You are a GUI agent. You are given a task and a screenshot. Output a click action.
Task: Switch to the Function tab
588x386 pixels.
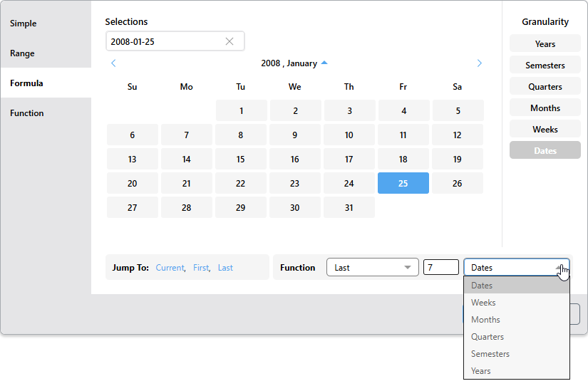(27, 113)
